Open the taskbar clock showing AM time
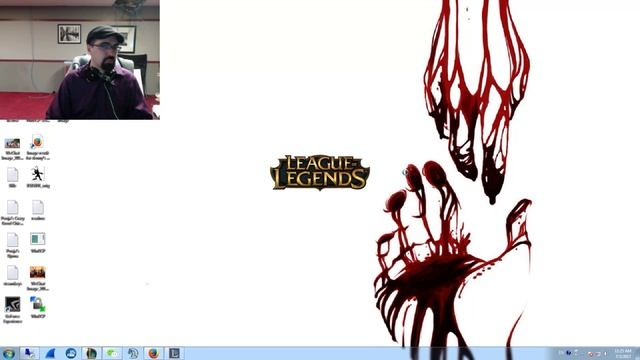 (x=622, y=353)
